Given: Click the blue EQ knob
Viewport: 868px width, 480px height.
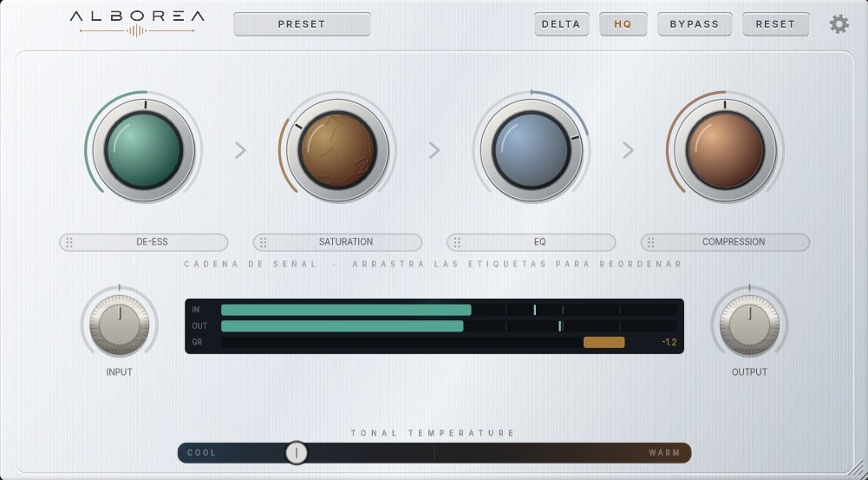Looking at the screenshot, I should point(531,150).
